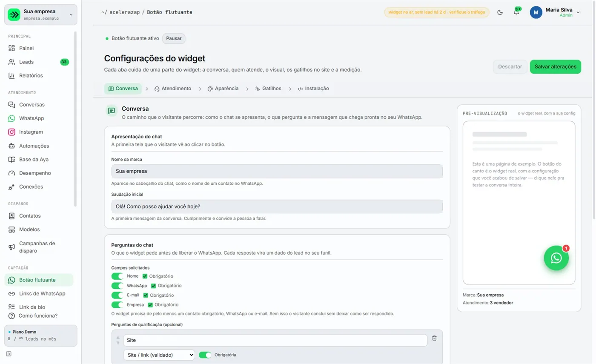
Task: Click the Conexões plug icon
Action: click(12, 187)
